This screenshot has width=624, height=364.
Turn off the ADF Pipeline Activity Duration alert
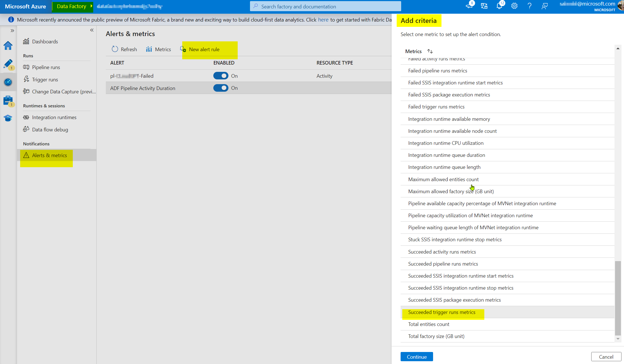(x=221, y=88)
